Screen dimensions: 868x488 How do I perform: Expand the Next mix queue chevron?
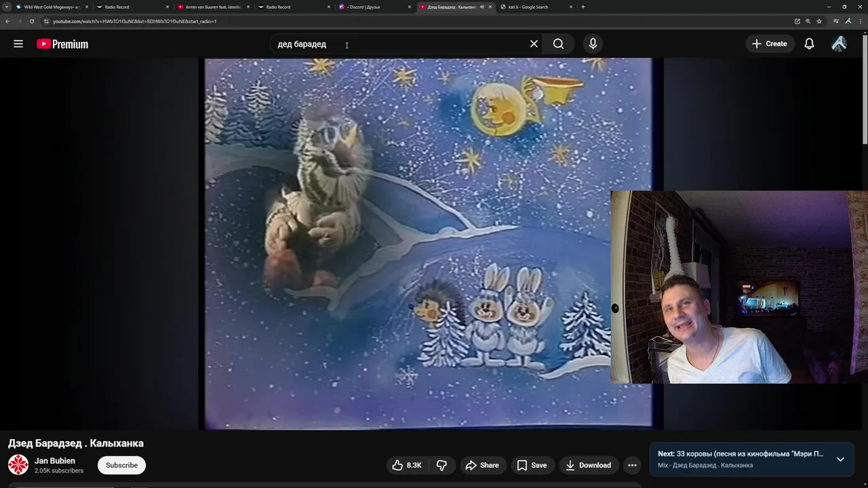click(840, 459)
